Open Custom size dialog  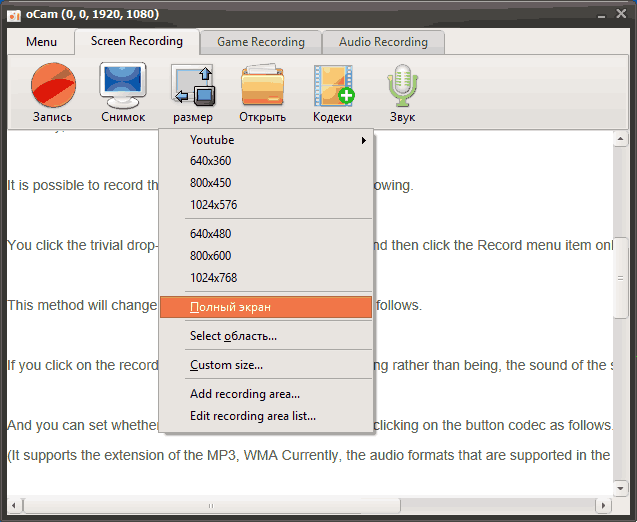(x=266, y=365)
